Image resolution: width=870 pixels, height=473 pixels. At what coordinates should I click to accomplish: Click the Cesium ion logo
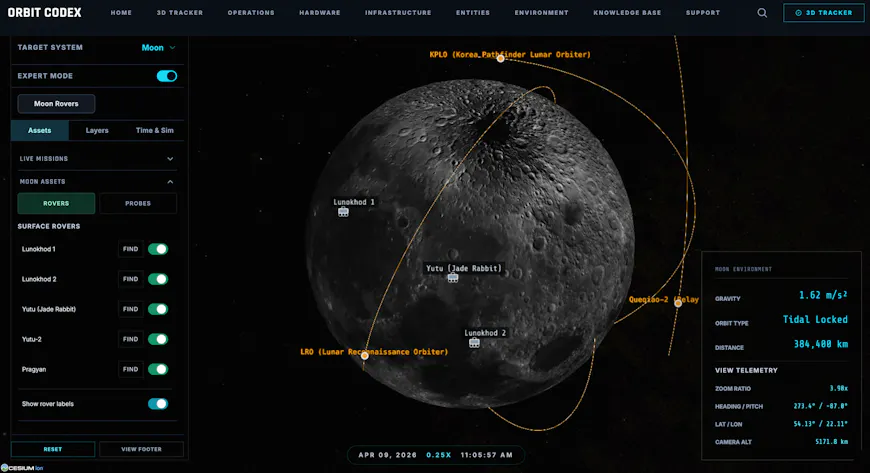coord(22,468)
